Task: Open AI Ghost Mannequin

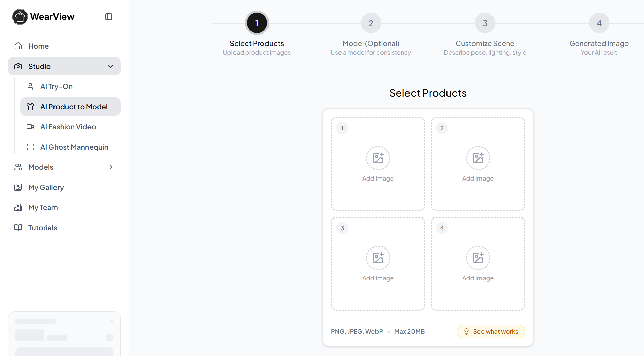Action: pyautogui.click(x=70, y=147)
